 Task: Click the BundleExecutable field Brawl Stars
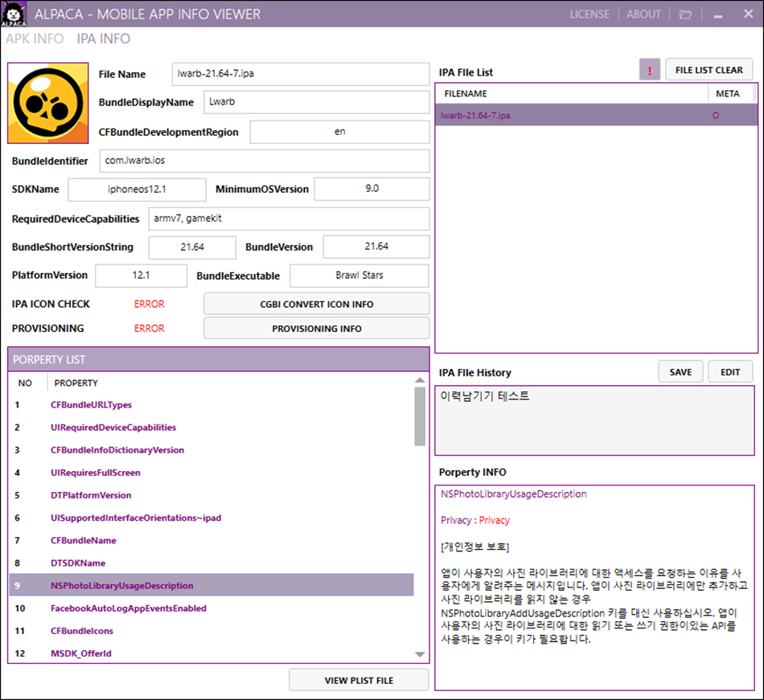pyautogui.click(x=359, y=276)
